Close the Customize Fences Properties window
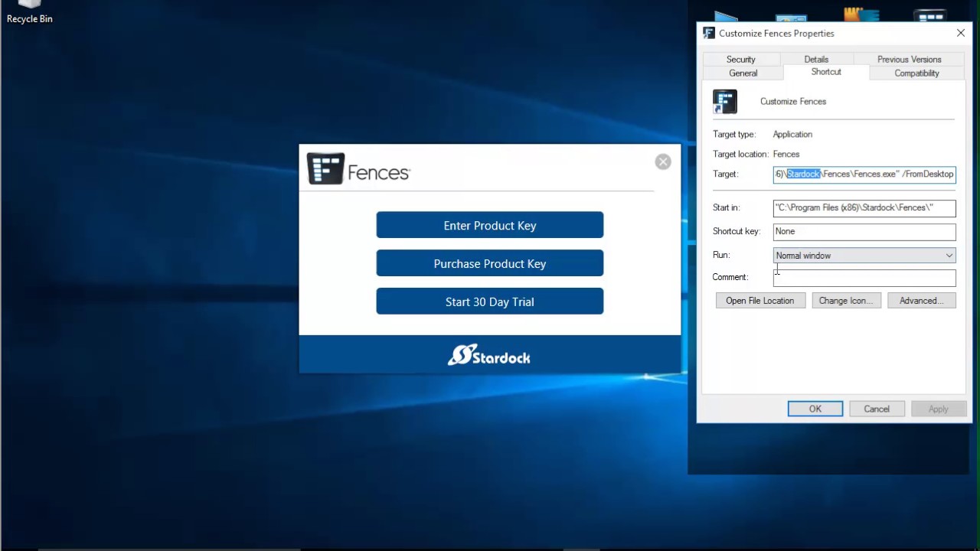 (961, 33)
